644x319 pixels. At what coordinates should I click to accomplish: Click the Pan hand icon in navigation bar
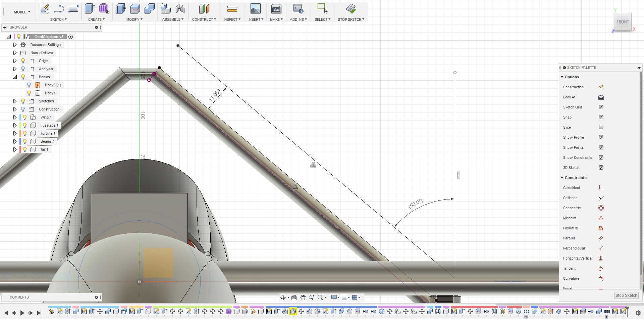tap(303, 298)
